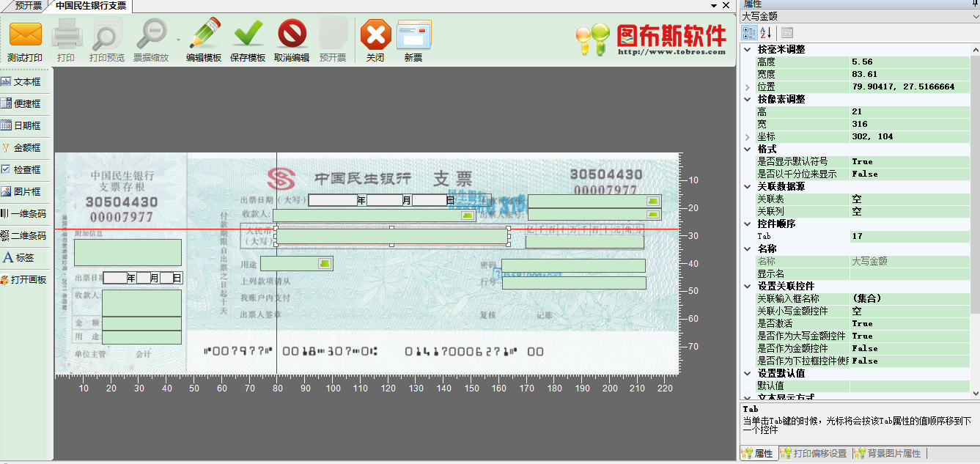The width and height of the screenshot is (980, 464).
Task: Cancel editing via 取消编辑 icon
Action: [292, 35]
